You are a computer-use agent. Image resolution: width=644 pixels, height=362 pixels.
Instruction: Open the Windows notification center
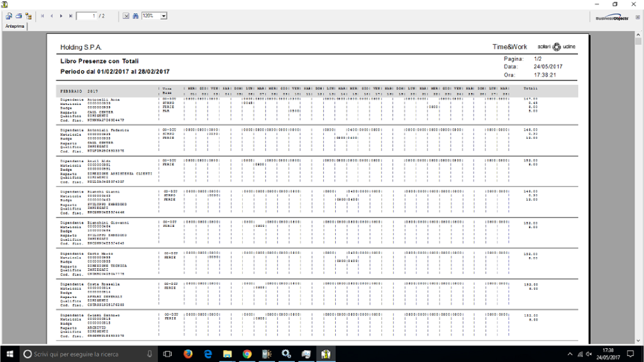[x=631, y=354]
